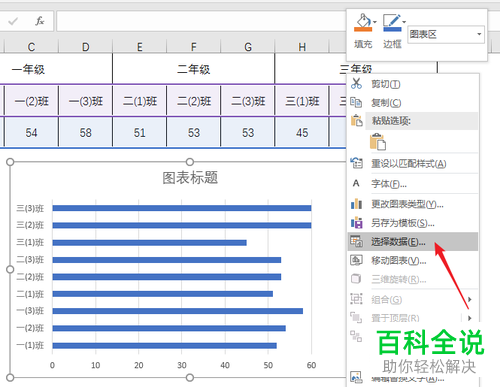500x387 pixels.
Task: Click the 二(1)班 bar in chart
Action: 163,294
